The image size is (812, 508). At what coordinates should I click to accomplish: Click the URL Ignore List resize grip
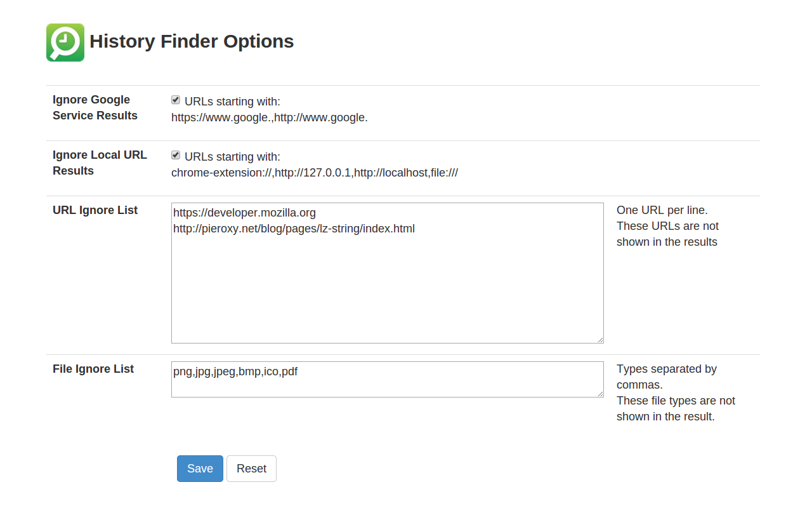(x=600, y=340)
